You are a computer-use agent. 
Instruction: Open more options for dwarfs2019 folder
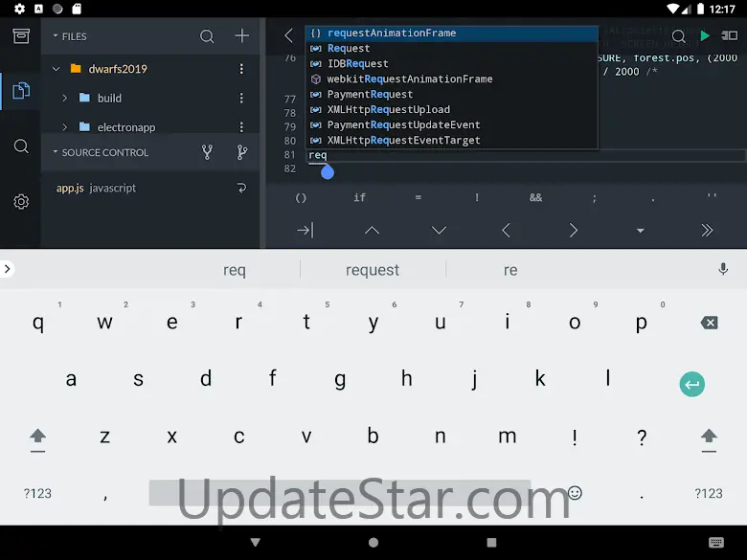coord(241,69)
